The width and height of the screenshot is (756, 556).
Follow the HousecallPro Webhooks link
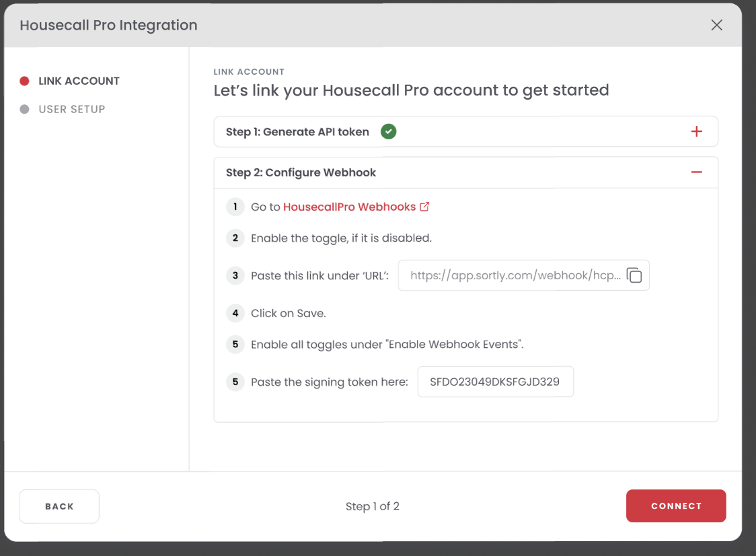point(349,207)
